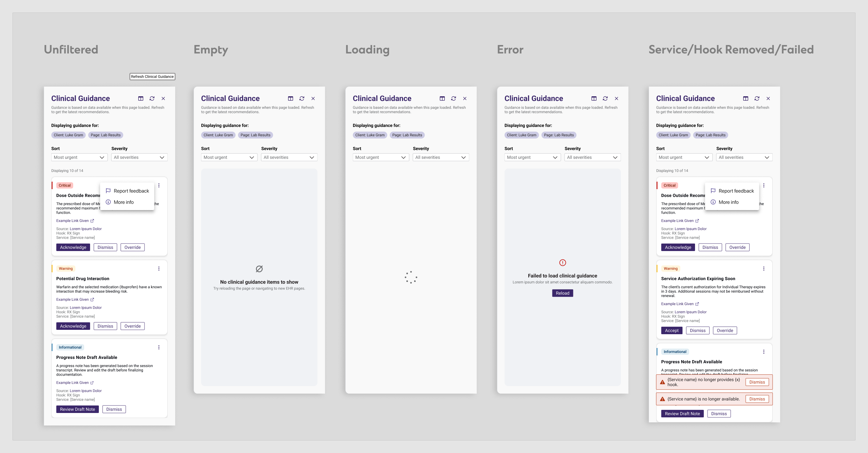
Task: Click the split-view icon in the Empty panel header
Action: coord(291,98)
